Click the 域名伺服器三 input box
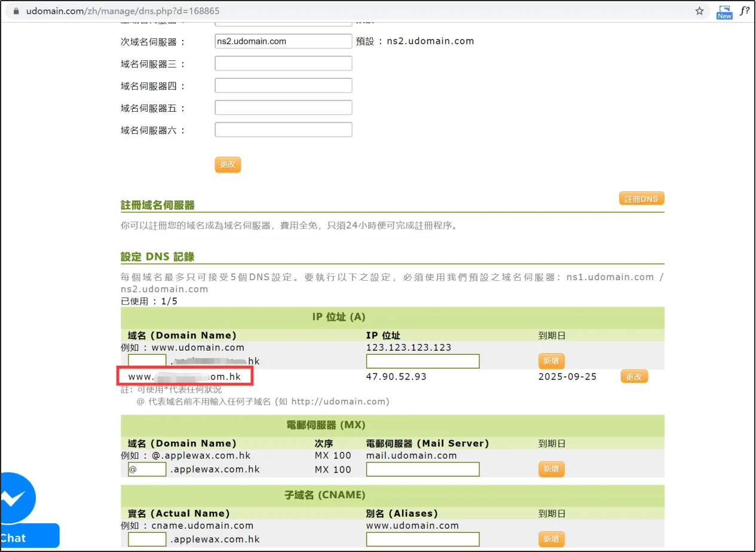This screenshot has height=552, width=756. 283,63
